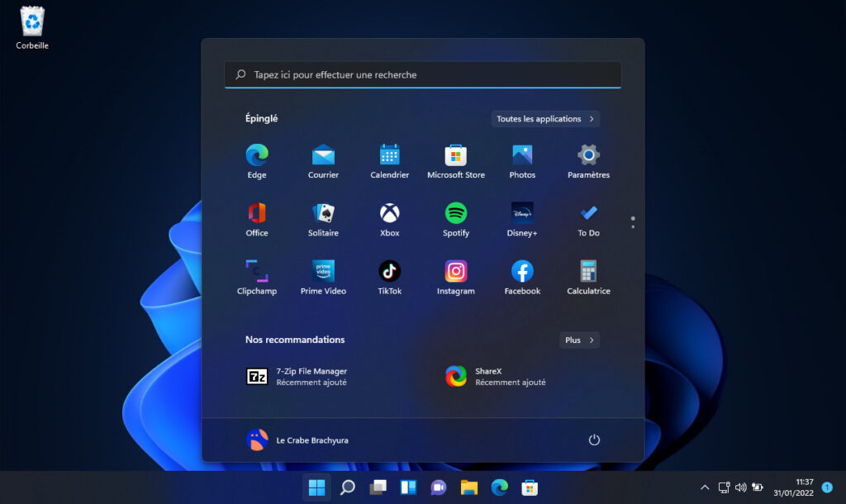Open Spotify from pinned apps
846x504 pixels.
[x=456, y=219]
